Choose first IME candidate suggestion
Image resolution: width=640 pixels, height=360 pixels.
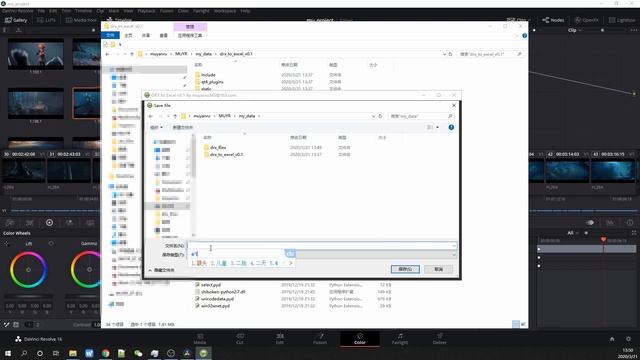[199, 263]
